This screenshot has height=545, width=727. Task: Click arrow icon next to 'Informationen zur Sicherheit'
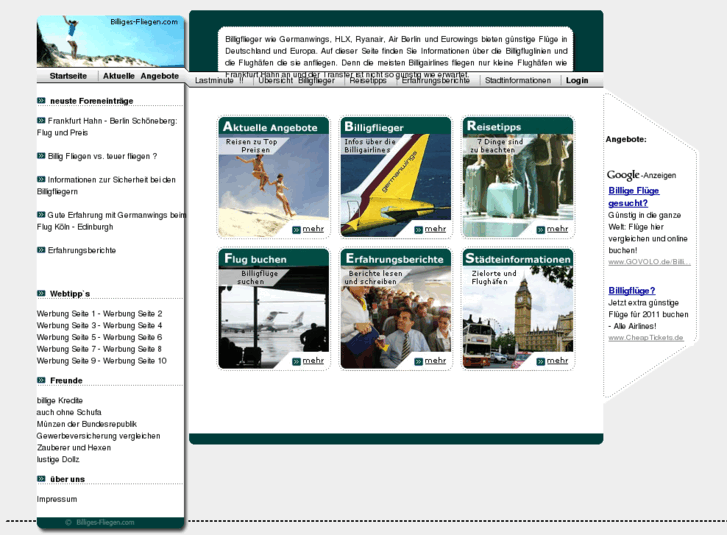(41, 179)
